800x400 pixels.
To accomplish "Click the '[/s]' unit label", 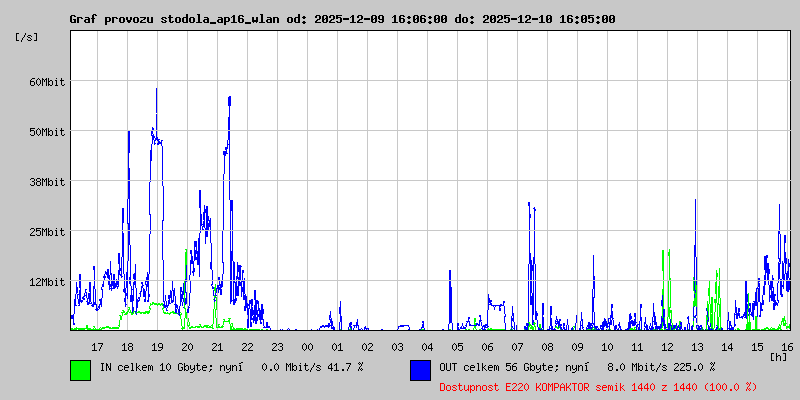I will tap(27, 37).
